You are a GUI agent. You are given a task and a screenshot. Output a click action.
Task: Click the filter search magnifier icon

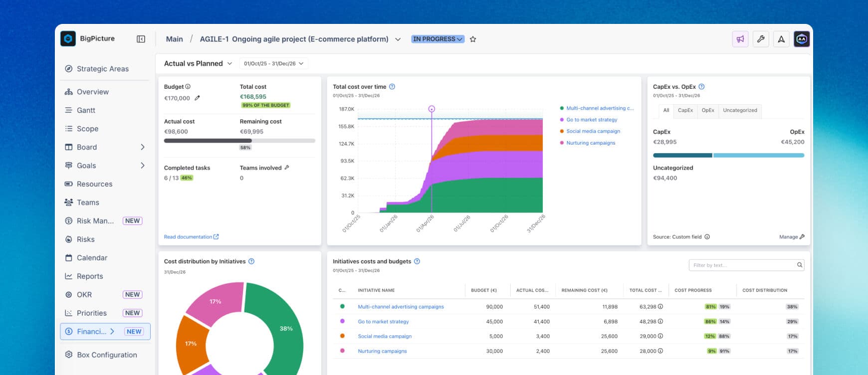click(x=800, y=265)
